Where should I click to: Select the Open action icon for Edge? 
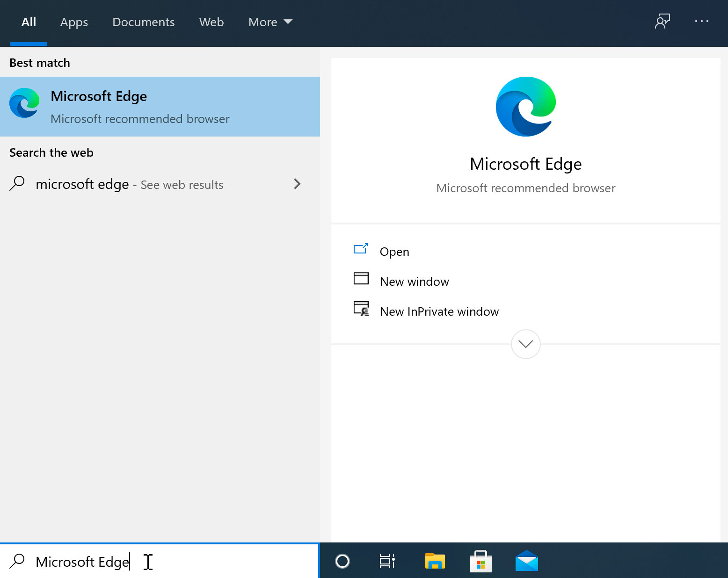click(360, 250)
